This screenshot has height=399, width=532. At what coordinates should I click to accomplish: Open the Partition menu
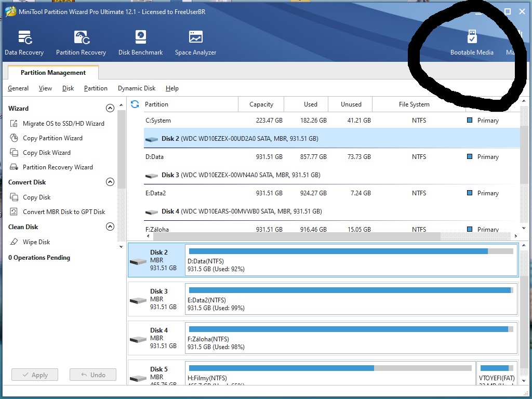96,88
